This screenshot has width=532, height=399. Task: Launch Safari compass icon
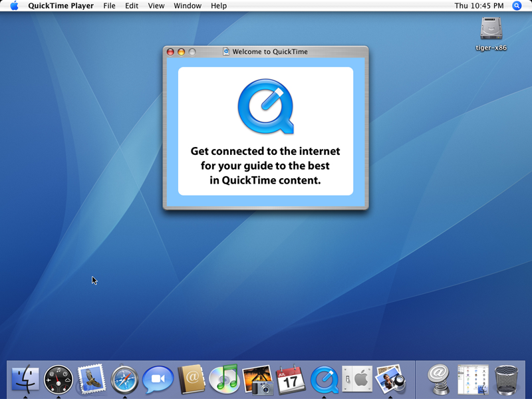click(x=125, y=379)
